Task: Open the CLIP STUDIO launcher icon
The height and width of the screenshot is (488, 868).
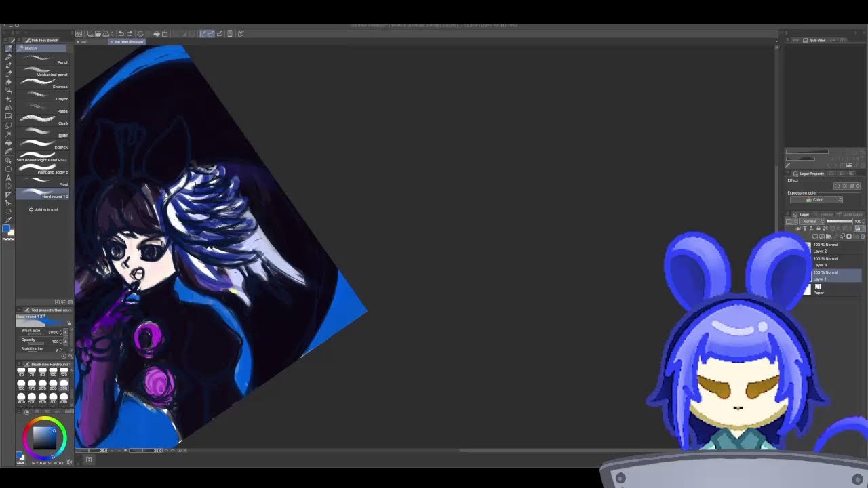Action: (x=79, y=33)
